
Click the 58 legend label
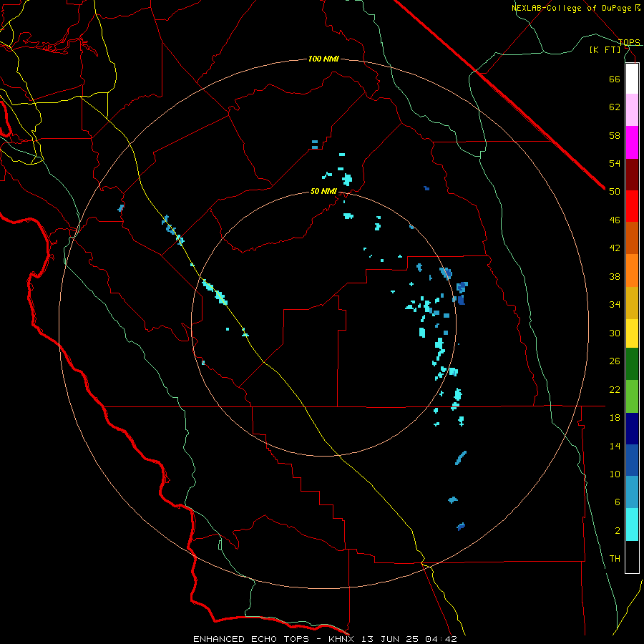[x=615, y=135]
